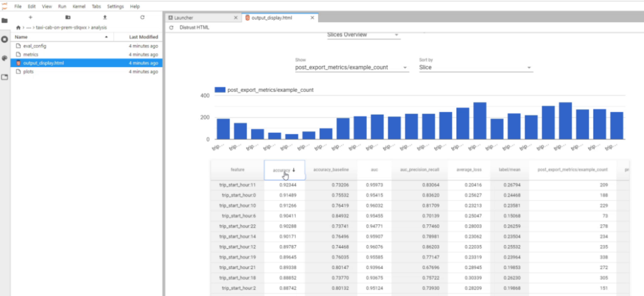644x296 pixels.
Task: Click the trip_start_hour:0 row label
Action: click(x=239, y=195)
